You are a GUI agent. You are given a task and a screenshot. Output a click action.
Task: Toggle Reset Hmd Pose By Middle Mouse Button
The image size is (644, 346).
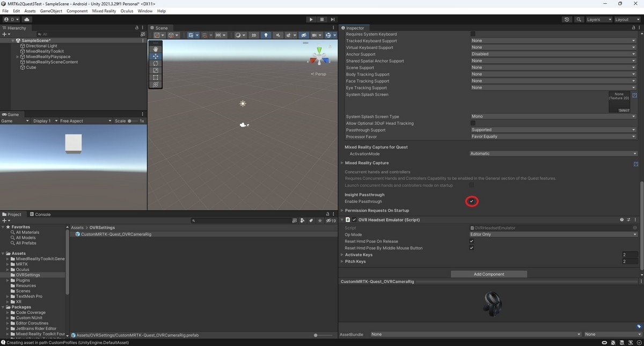472,248
